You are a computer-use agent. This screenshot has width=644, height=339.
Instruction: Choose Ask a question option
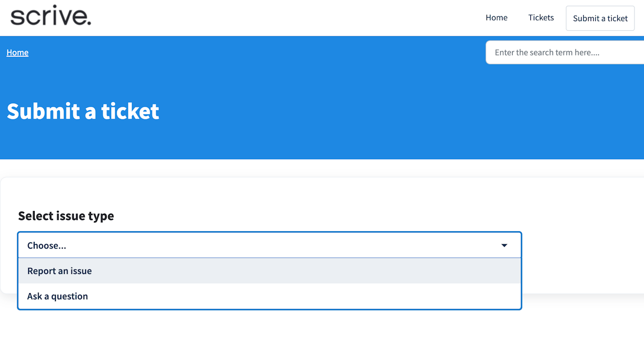pyautogui.click(x=57, y=296)
